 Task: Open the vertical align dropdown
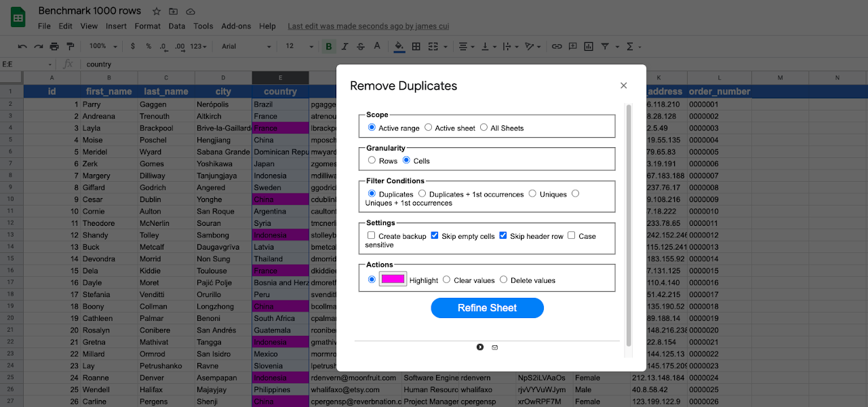point(488,46)
